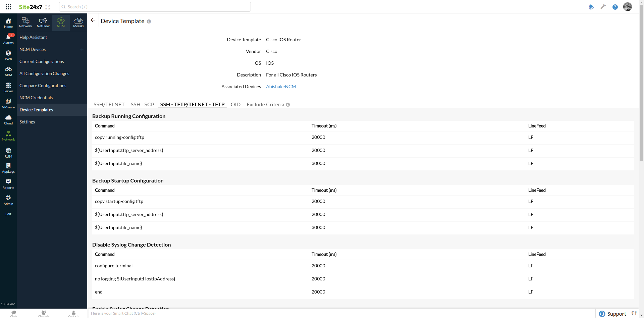This screenshot has width=644, height=318.
Task: Open the apps grid icon top-left
Action: pos(8,7)
